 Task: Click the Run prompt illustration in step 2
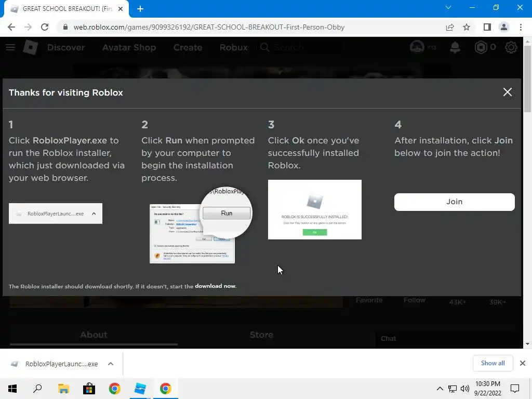coord(201,225)
